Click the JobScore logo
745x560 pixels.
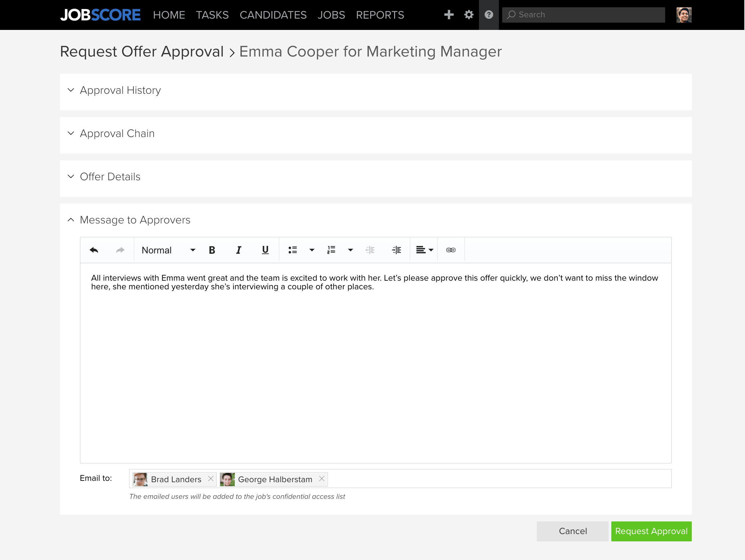point(100,15)
